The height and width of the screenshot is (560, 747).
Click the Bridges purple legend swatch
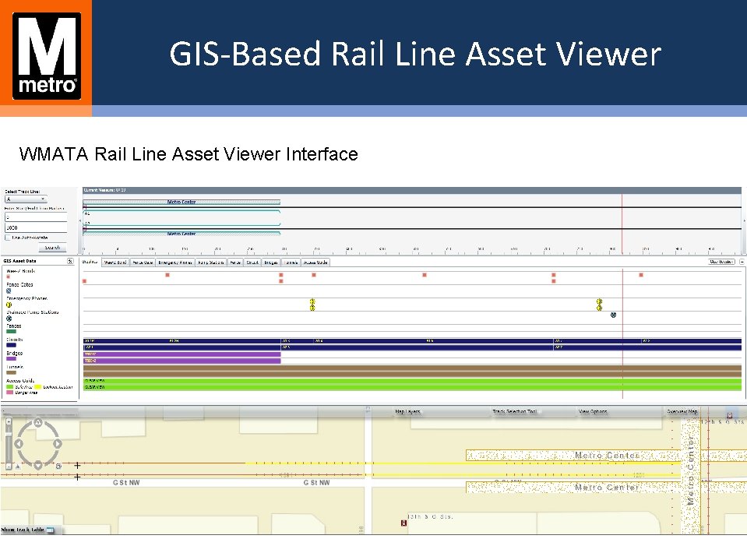tap(11, 359)
